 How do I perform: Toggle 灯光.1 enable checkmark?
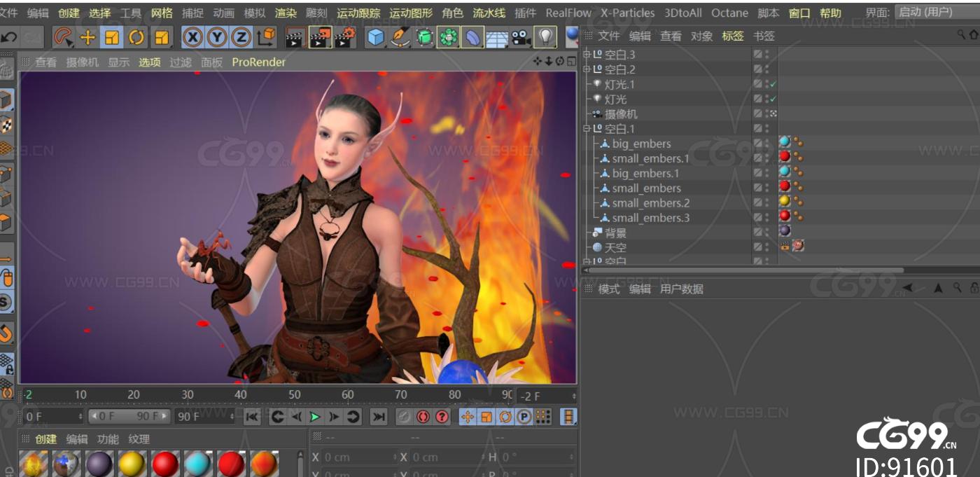pyautogui.click(x=773, y=84)
